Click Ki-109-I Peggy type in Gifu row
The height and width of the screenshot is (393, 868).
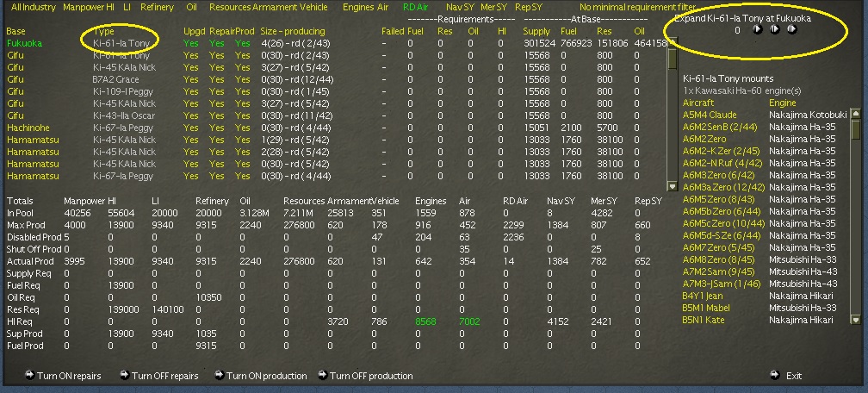[123, 91]
